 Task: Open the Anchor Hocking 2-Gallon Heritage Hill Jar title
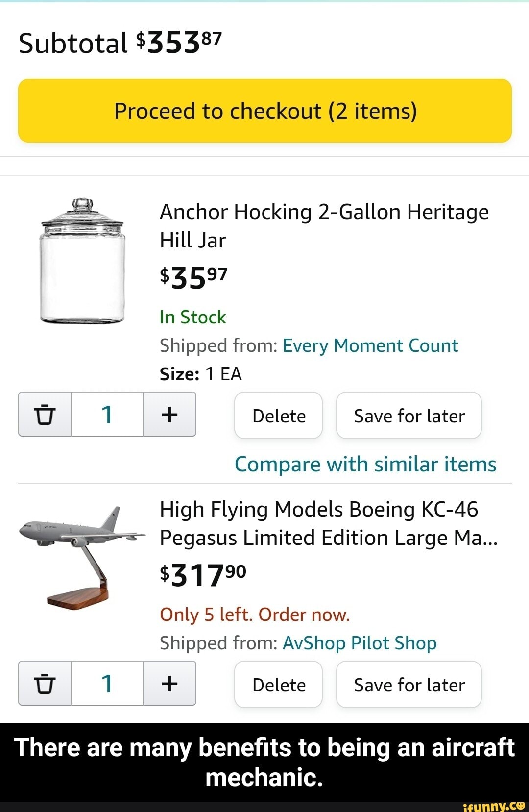point(324,226)
